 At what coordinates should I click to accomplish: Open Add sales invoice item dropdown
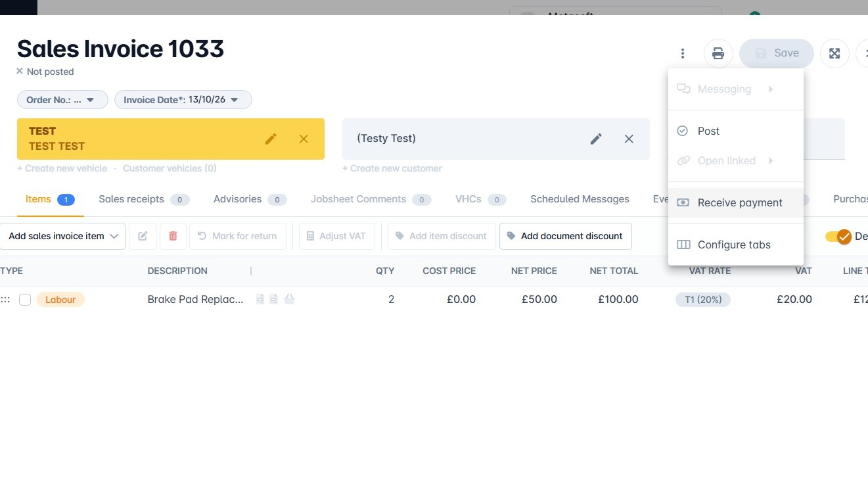coord(62,236)
